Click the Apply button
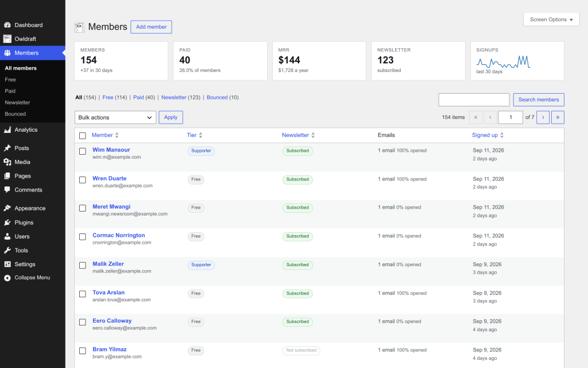Screen dimensions: 588x368 (171, 117)
